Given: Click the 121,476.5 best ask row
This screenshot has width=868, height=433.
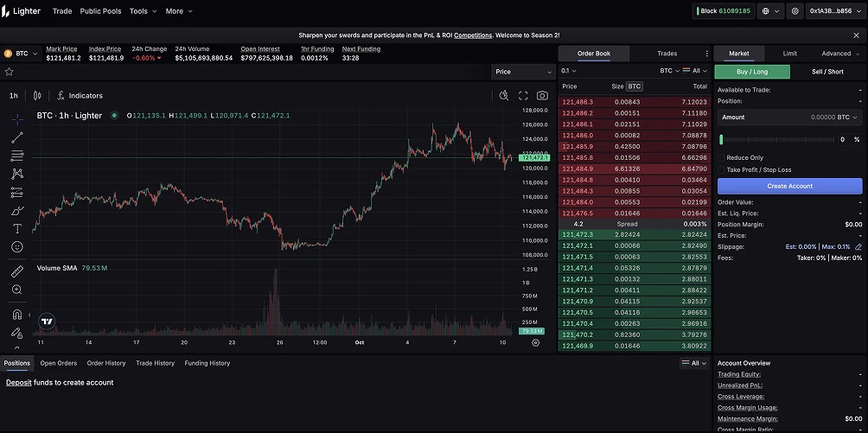Looking at the screenshot, I should pos(635,213).
